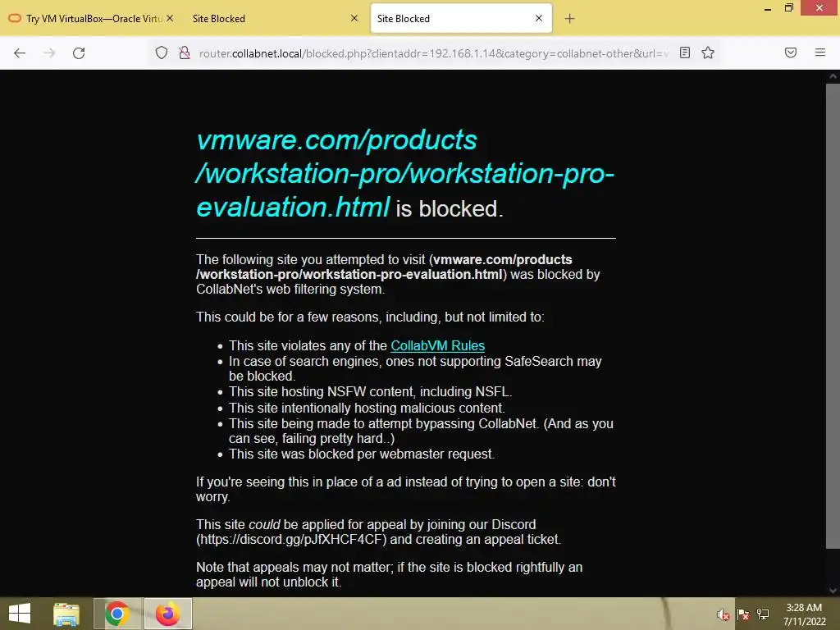Restore down the Firefox window
This screenshot has width=840, height=630.
point(789,8)
